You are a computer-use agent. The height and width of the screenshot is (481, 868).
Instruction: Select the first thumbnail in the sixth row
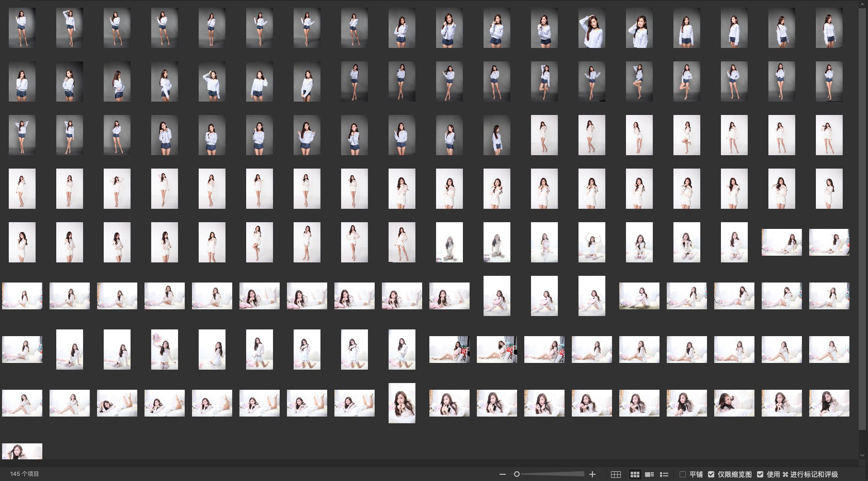(x=22, y=296)
